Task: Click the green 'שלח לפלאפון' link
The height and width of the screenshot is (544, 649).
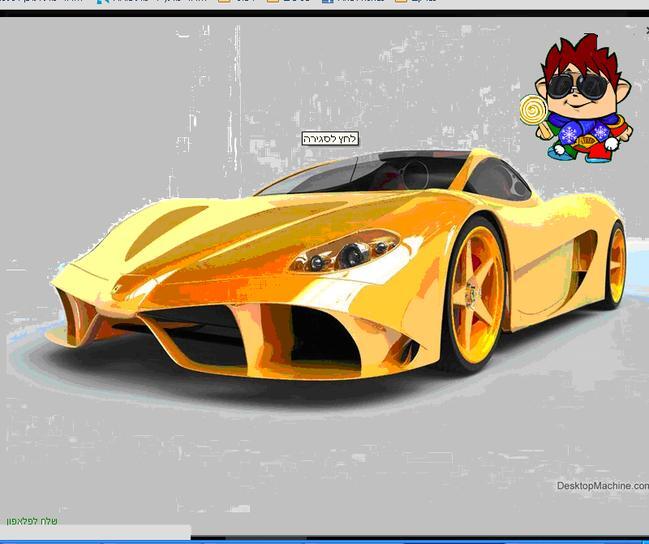Action: point(32,521)
